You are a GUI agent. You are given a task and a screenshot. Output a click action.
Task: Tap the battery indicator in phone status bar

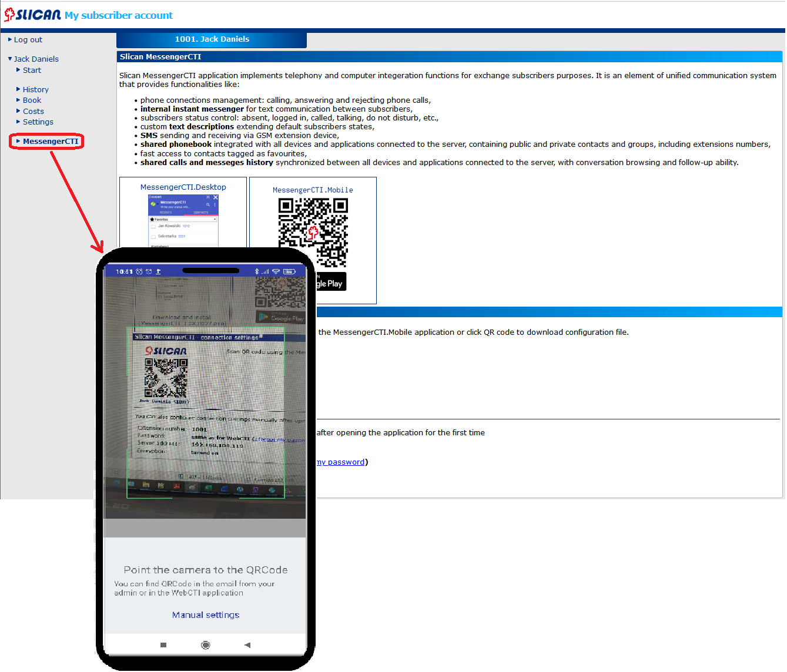pos(289,271)
